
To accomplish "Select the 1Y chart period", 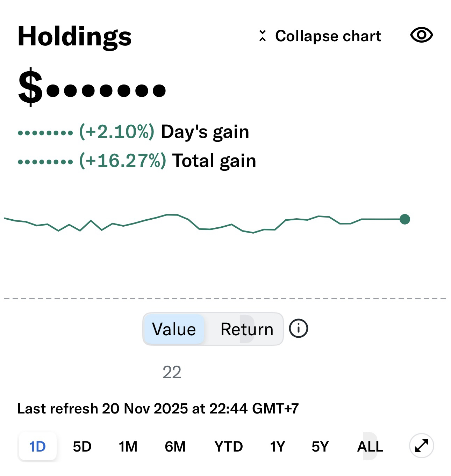I will pos(277,446).
